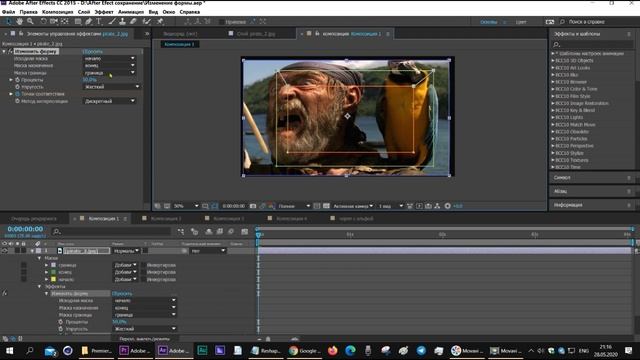This screenshot has width=640, height=360.
Task: Switch to Очередь рендеринга tab
Action: pos(34,219)
